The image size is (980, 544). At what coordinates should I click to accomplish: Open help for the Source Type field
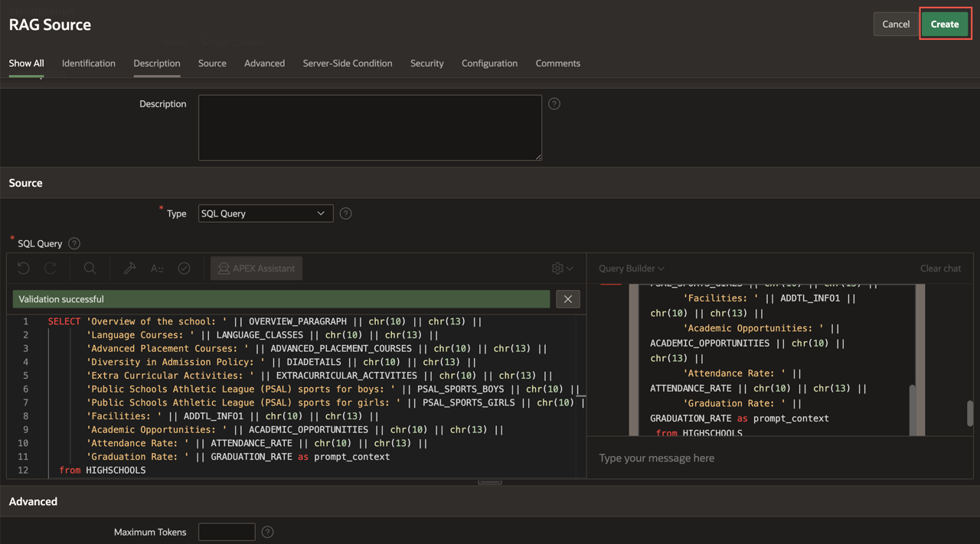tap(346, 213)
